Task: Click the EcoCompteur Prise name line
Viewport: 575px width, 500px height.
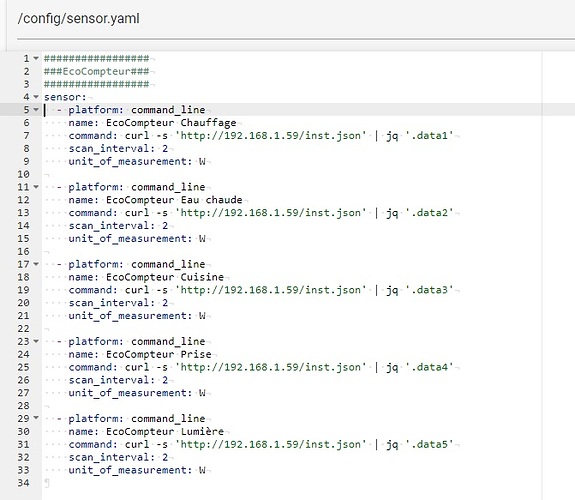Action: (140, 354)
